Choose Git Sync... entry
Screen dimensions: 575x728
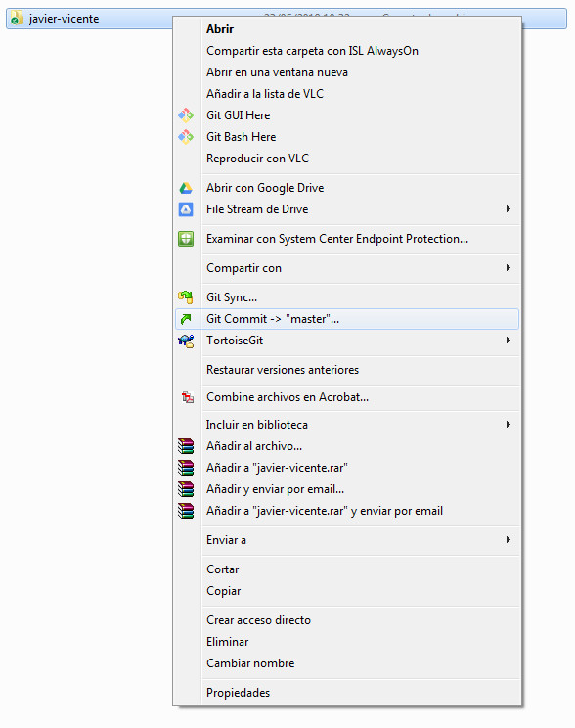pyautogui.click(x=347, y=297)
